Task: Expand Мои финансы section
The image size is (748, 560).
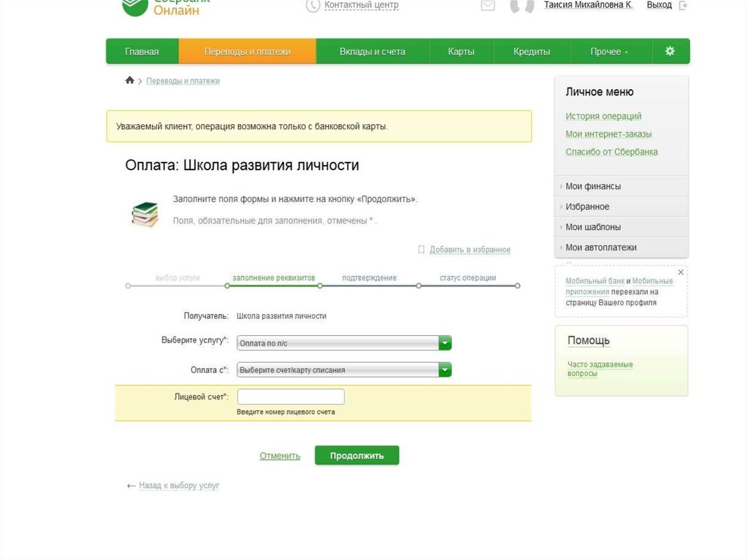Action: (593, 186)
